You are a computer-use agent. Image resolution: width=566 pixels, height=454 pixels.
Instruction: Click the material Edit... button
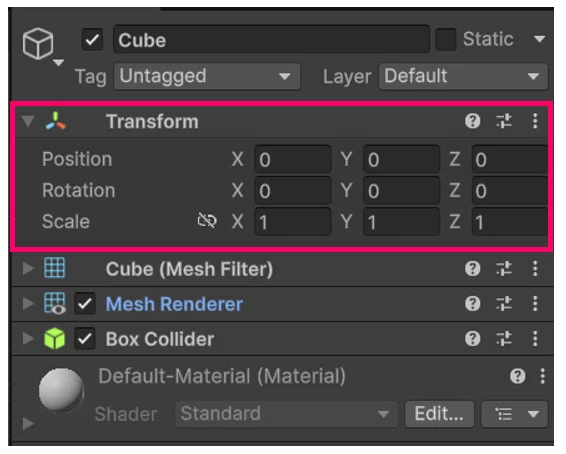tap(439, 414)
